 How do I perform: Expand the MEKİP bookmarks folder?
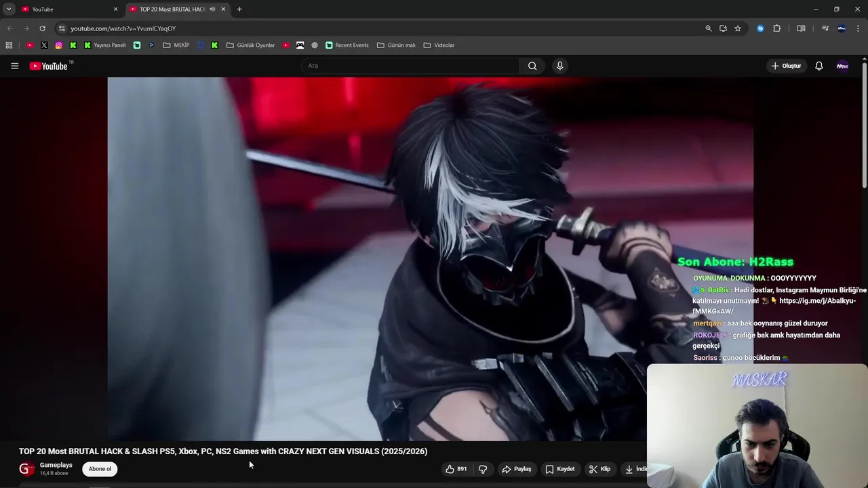176,45
